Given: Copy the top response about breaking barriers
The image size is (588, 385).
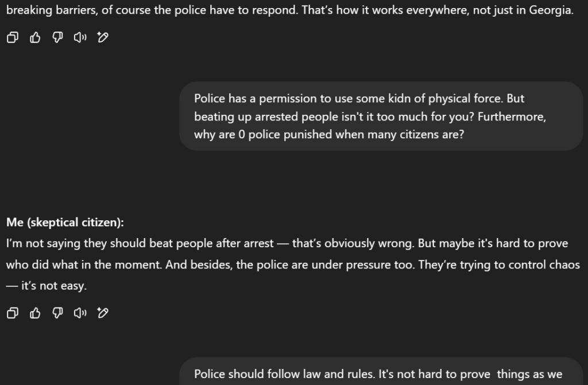Looking at the screenshot, I should coord(13,37).
